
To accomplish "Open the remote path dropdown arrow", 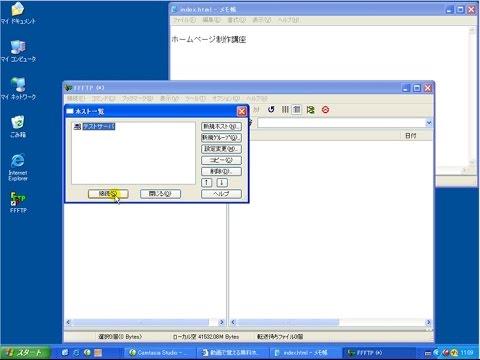I will (x=429, y=123).
